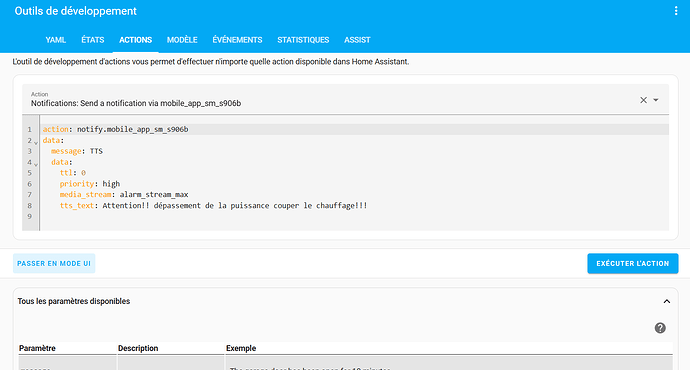Open the three-dot overflow menu
Viewport: 690px width, 370px height.
676,11
